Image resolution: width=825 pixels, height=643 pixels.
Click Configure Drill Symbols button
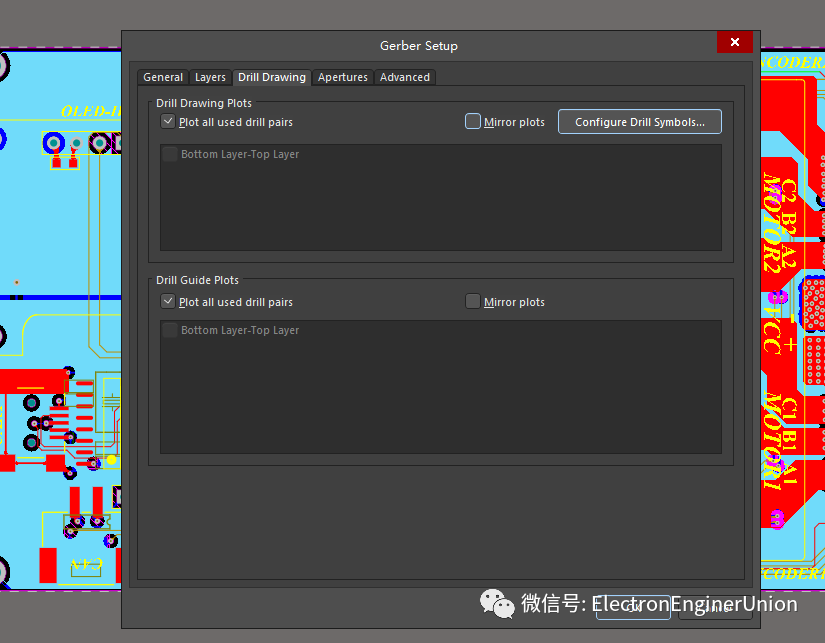point(639,122)
